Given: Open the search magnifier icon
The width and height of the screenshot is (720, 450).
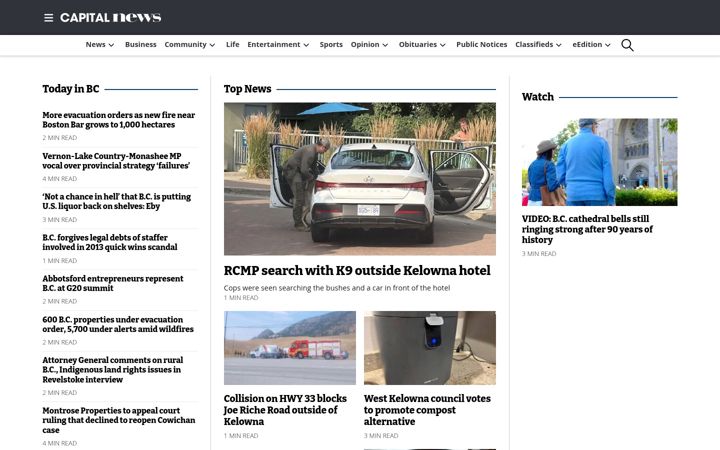Looking at the screenshot, I should click(627, 45).
